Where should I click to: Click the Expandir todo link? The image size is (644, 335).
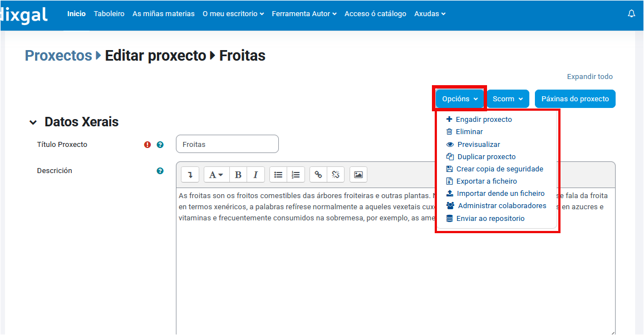click(589, 77)
